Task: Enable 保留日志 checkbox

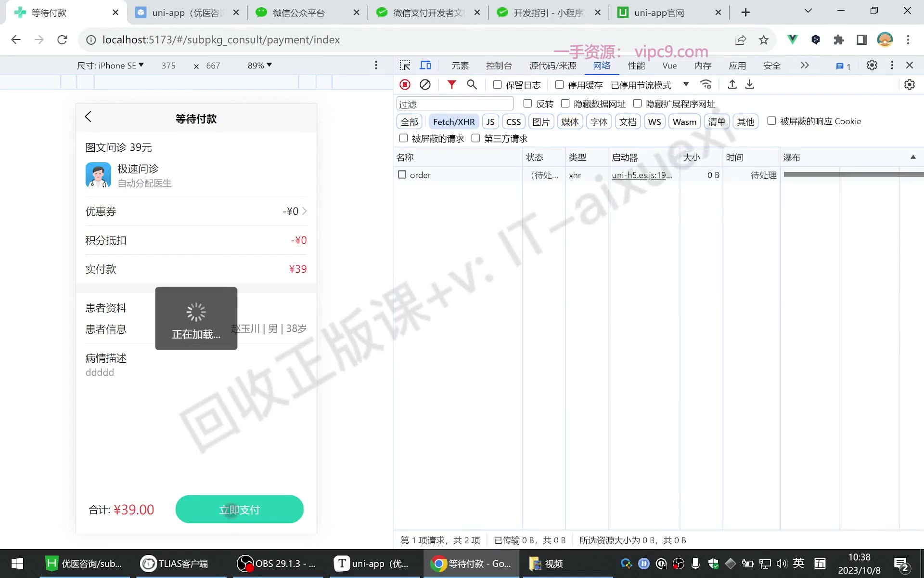Action: pos(498,85)
